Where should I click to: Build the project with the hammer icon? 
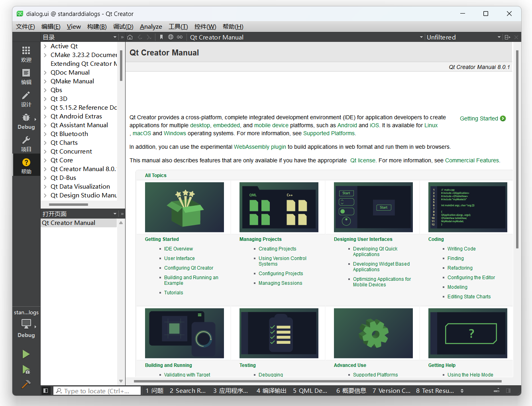(26, 384)
